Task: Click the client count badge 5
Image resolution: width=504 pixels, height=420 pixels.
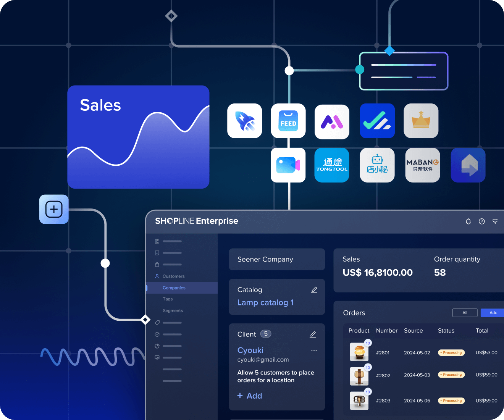Action: (266, 334)
